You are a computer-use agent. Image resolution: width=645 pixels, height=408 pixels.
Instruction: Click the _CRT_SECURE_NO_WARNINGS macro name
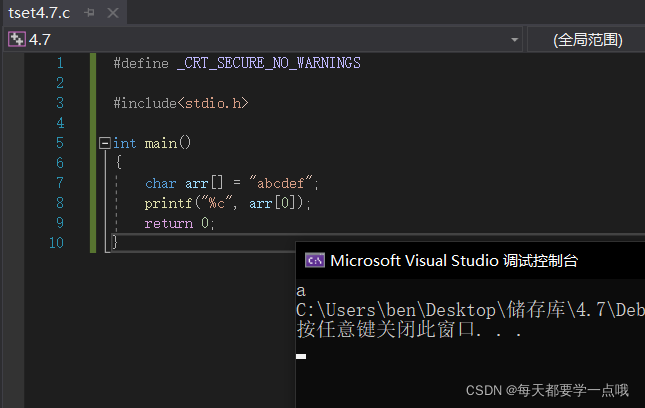[x=268, y=63]
